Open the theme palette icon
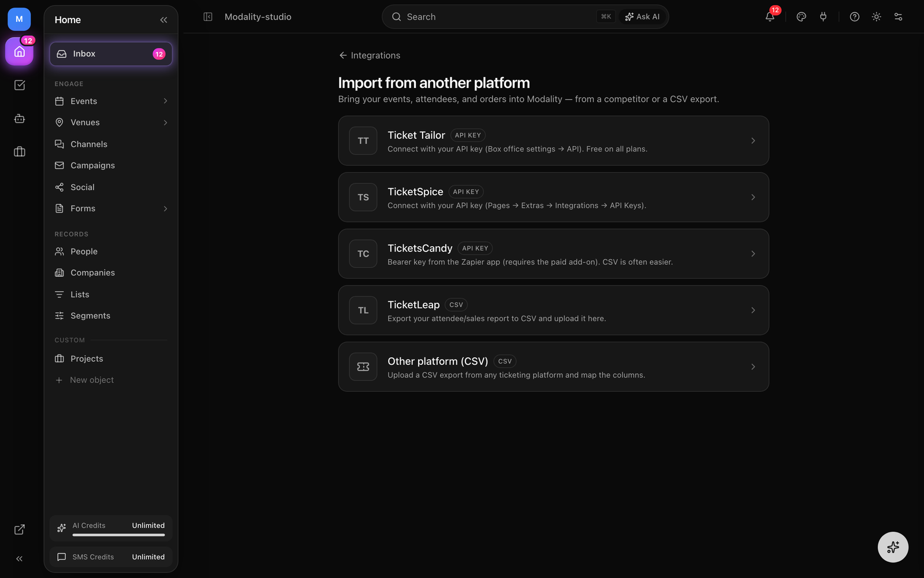This screenshot has width=924, height=578. tap(801, 17)
